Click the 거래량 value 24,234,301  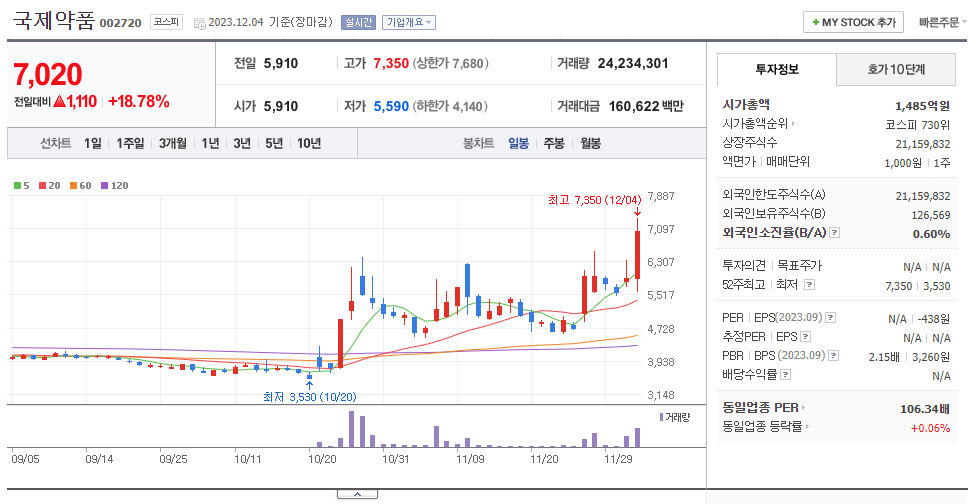(x=633, y=63)
